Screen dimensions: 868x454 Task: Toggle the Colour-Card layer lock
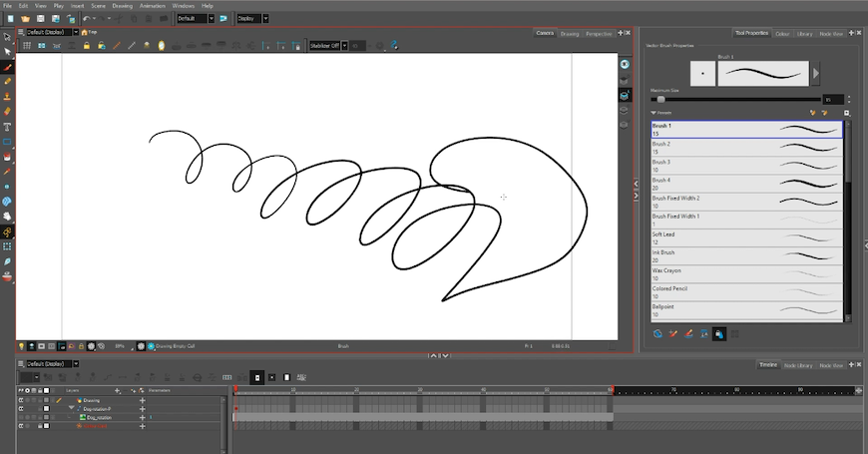click(40, 426)
